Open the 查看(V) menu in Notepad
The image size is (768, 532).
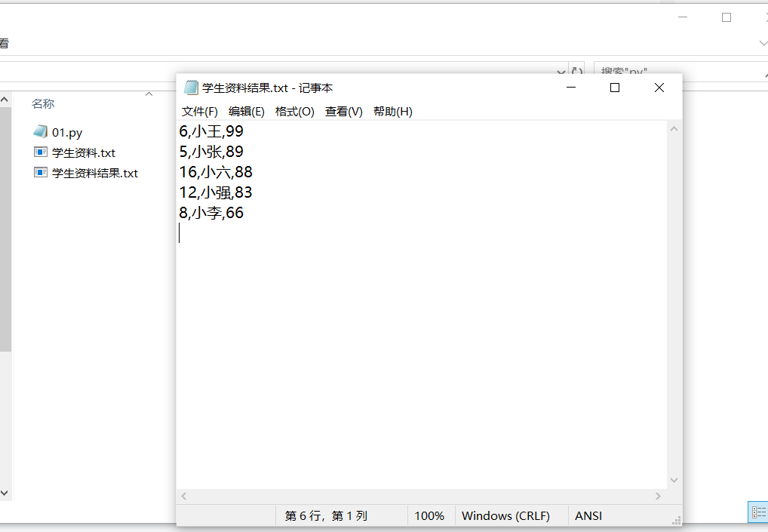[x=343, y=112]
